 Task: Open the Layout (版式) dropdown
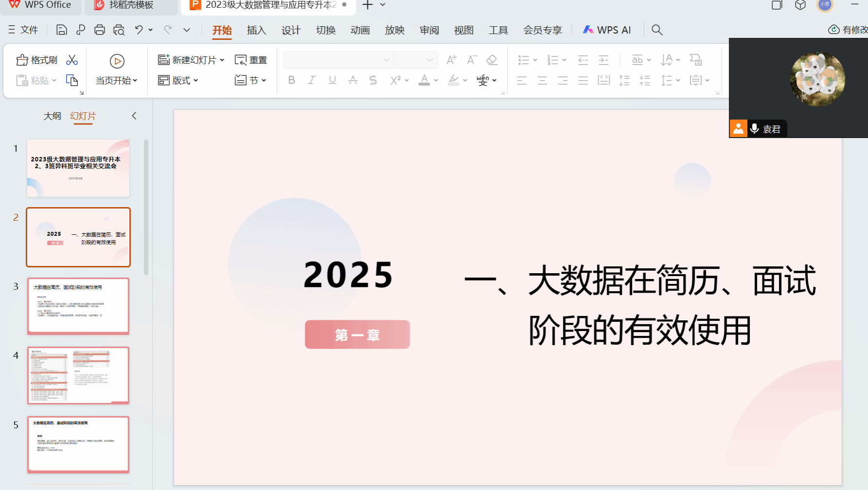tap(178, 80)
